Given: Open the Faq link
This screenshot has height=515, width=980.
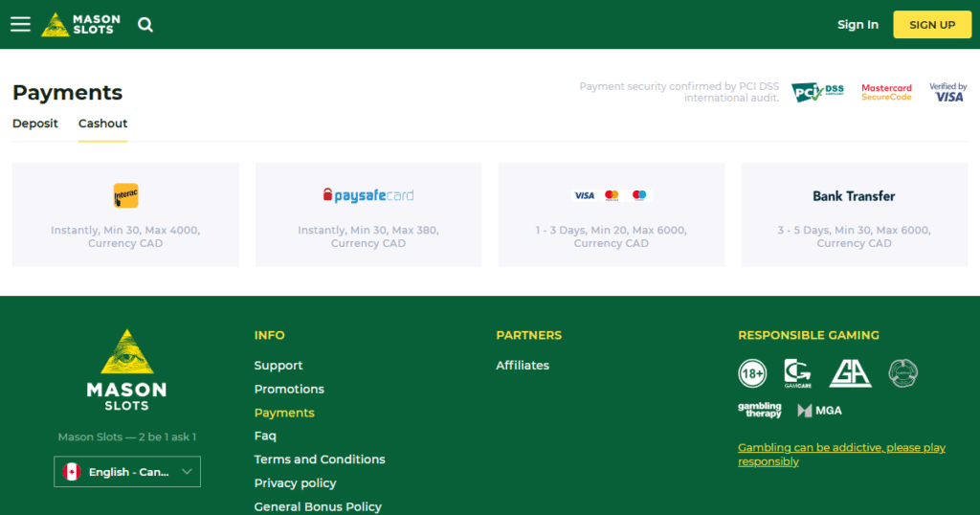Looking at the screenshot, I should click(x=265, y=436).
